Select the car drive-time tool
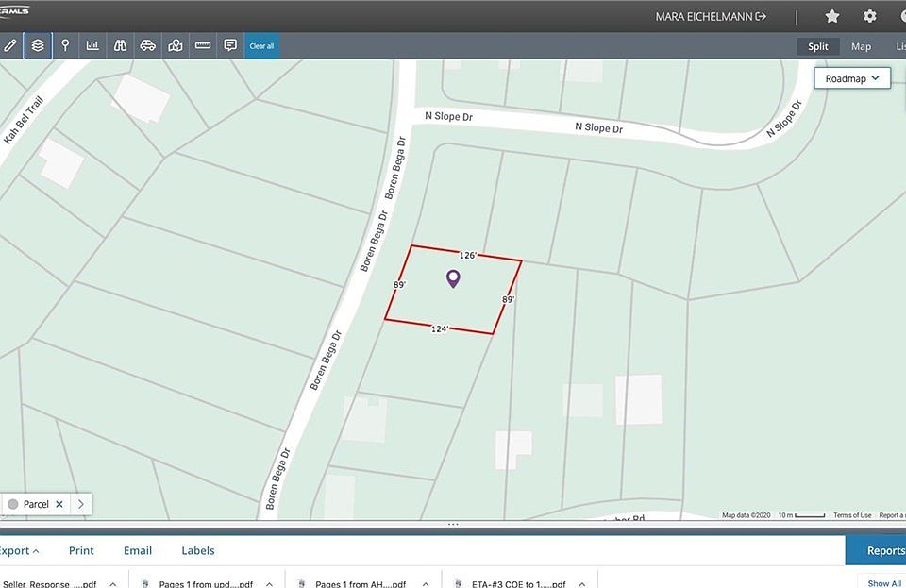 coord(148,45)
